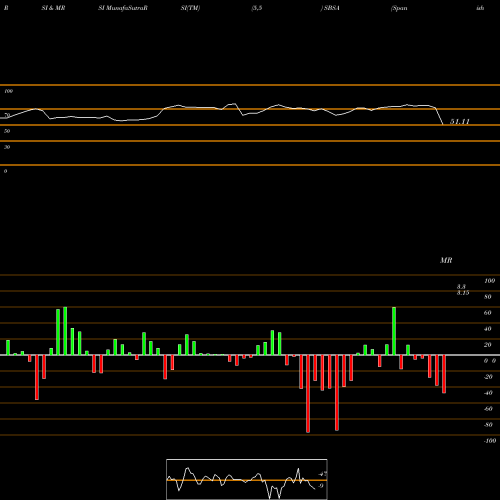Click the 'SI(TM)' header text
Screen dimensions: 500x500
190,8
